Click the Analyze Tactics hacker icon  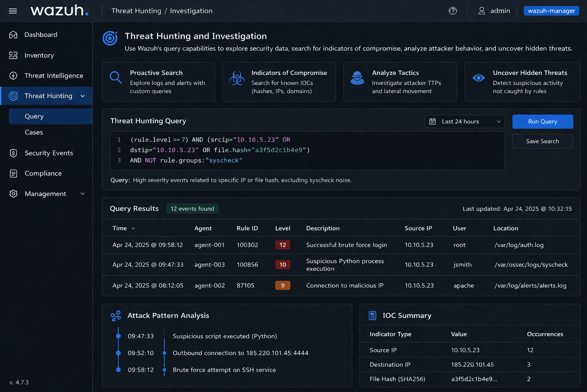click(357, 78)
